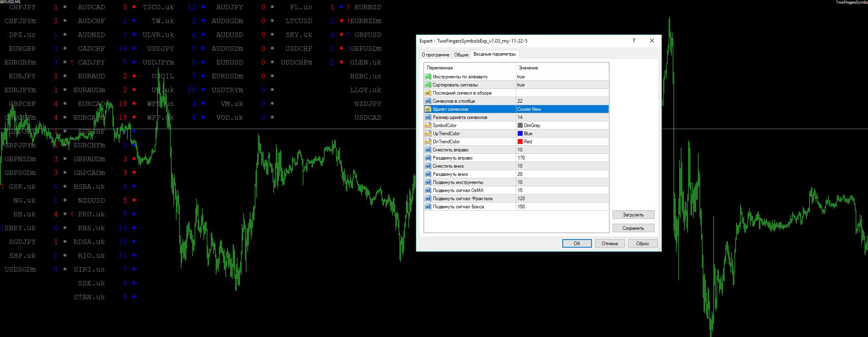
Task: Click the 'Сохранить' button
Action: (633, 228)
